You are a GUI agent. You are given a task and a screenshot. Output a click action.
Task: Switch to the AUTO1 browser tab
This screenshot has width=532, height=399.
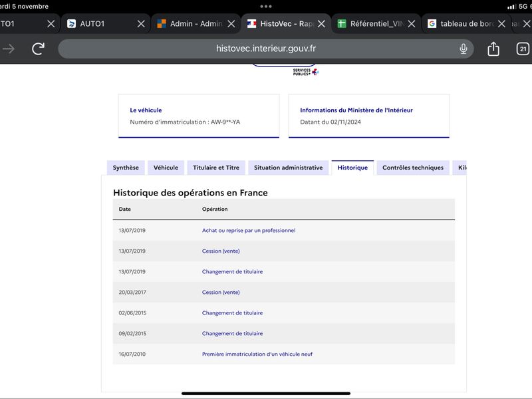coord(105,24)
